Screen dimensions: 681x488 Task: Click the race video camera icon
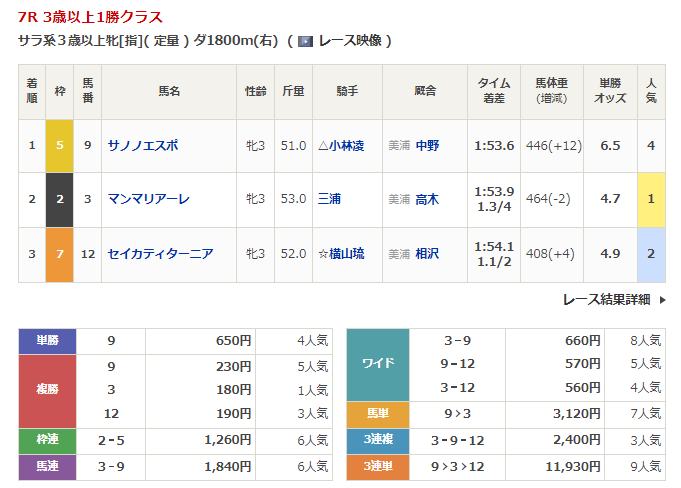[x=306, y=41]
